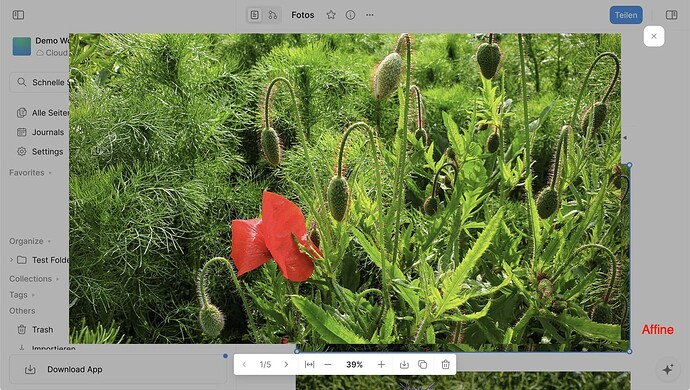Expand the Tags section
This screenshot has width=690, height=390.
tap(22, 295)
